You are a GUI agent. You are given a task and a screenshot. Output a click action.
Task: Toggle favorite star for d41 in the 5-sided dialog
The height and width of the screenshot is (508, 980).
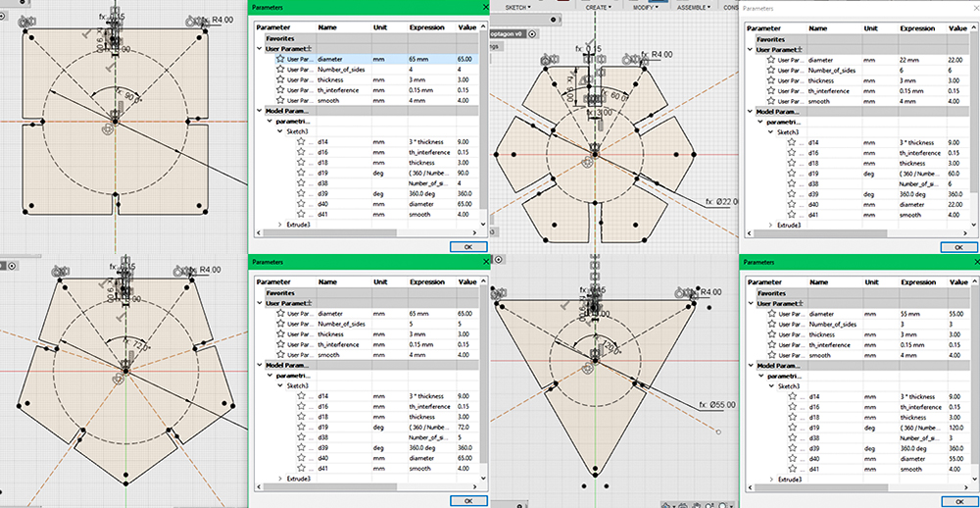301,469
